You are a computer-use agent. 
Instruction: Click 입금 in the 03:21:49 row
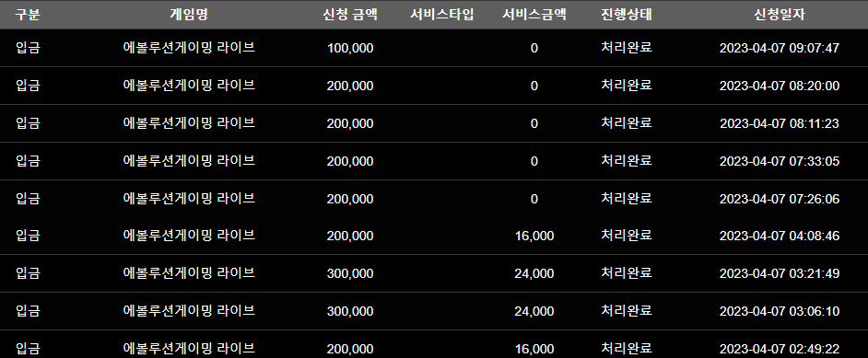click(x=28, y=273)
